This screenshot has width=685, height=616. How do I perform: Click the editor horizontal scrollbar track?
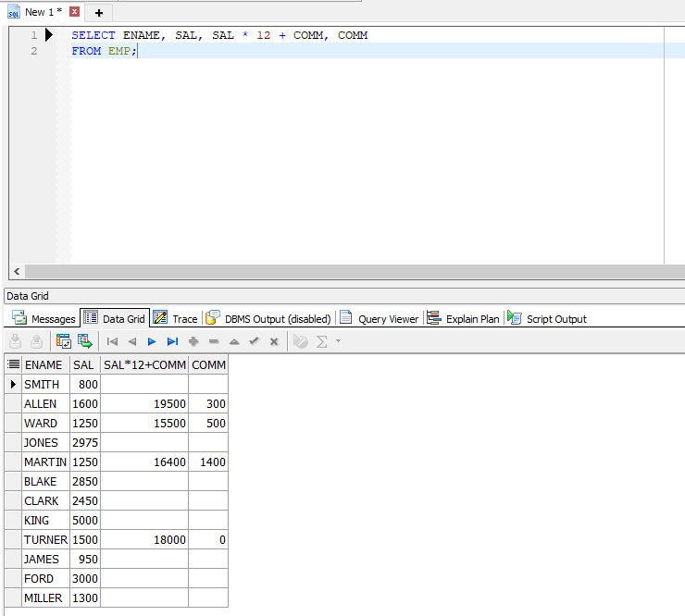(x=354, y=272)
